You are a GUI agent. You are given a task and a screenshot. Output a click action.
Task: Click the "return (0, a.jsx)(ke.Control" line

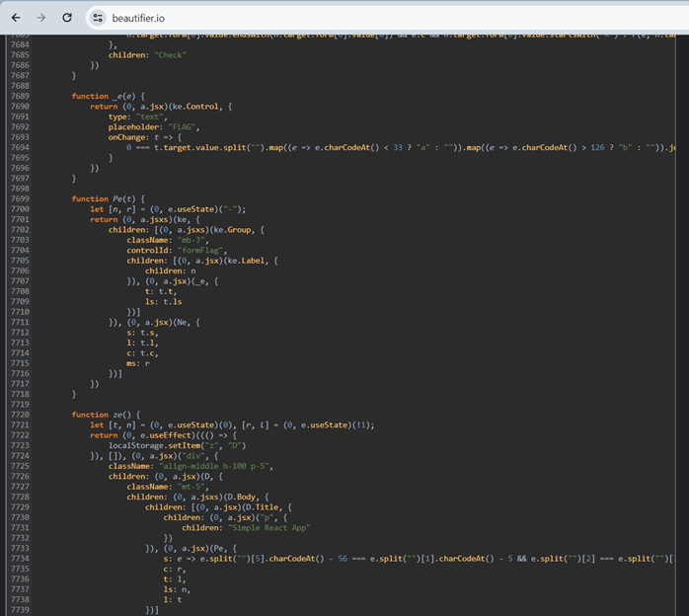(x=161, y=107)
